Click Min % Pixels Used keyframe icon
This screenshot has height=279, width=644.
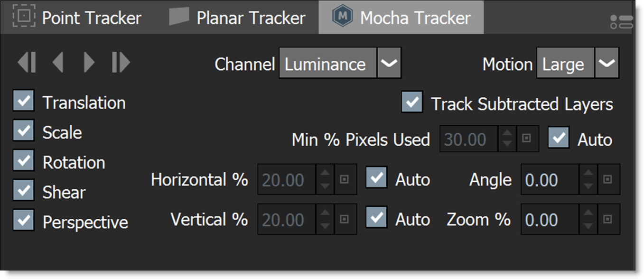(528, 139)
